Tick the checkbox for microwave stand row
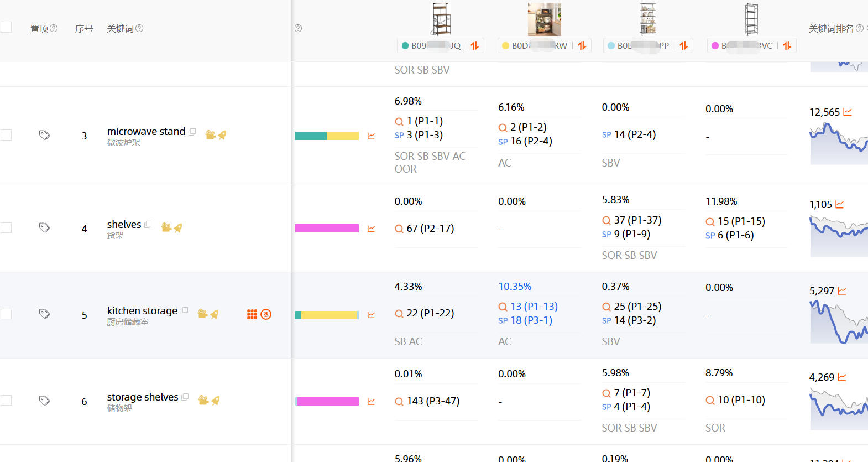The image size is (868, 462). click(x=6, y=135)
